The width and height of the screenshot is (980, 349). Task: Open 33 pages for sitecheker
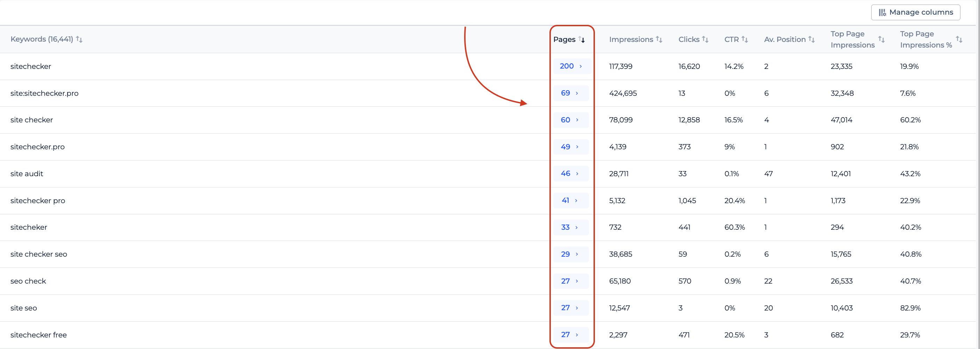pyautogui.click(x=571, y=227)
